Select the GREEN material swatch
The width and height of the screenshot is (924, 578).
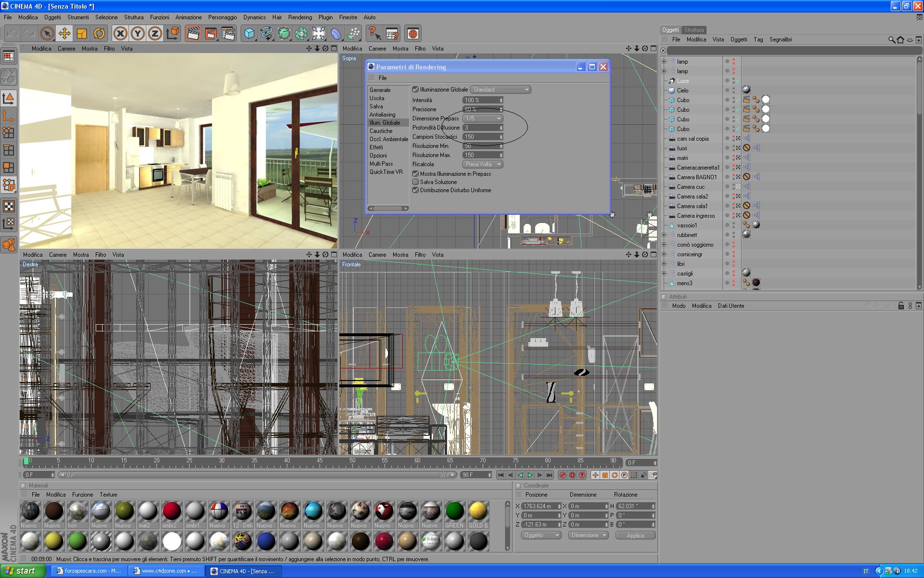coord(454,512)
